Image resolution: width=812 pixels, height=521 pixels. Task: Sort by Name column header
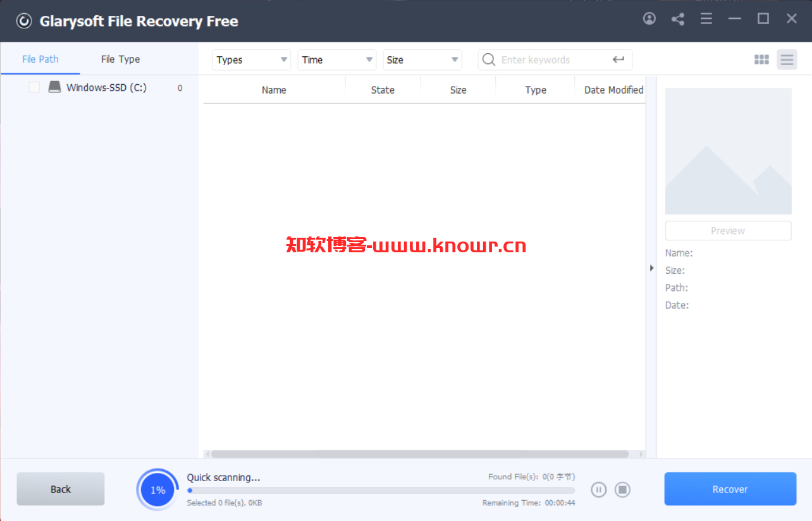pos(274,90)
